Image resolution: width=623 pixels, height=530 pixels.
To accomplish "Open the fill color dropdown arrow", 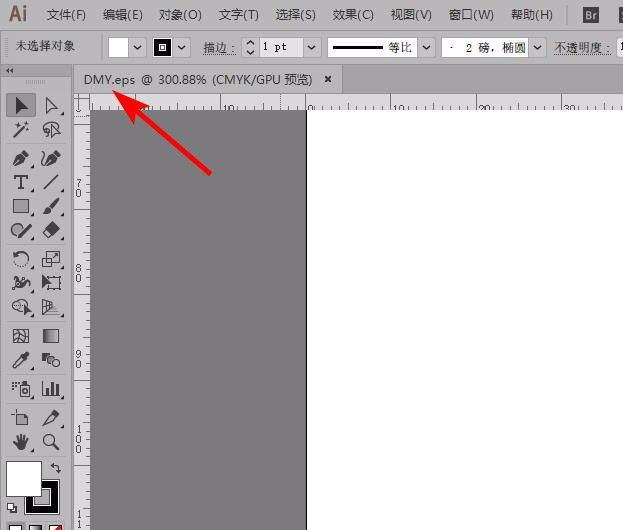I will [137, 48].
